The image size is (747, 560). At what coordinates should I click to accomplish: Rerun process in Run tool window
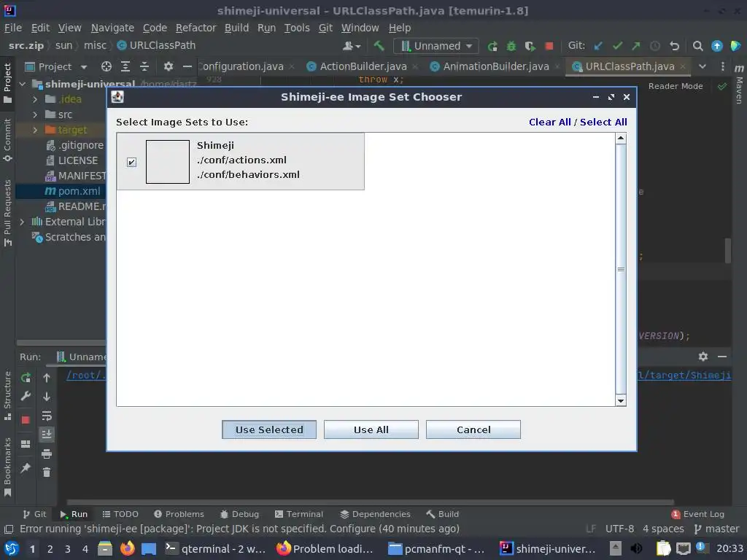(x=26, y=378)
